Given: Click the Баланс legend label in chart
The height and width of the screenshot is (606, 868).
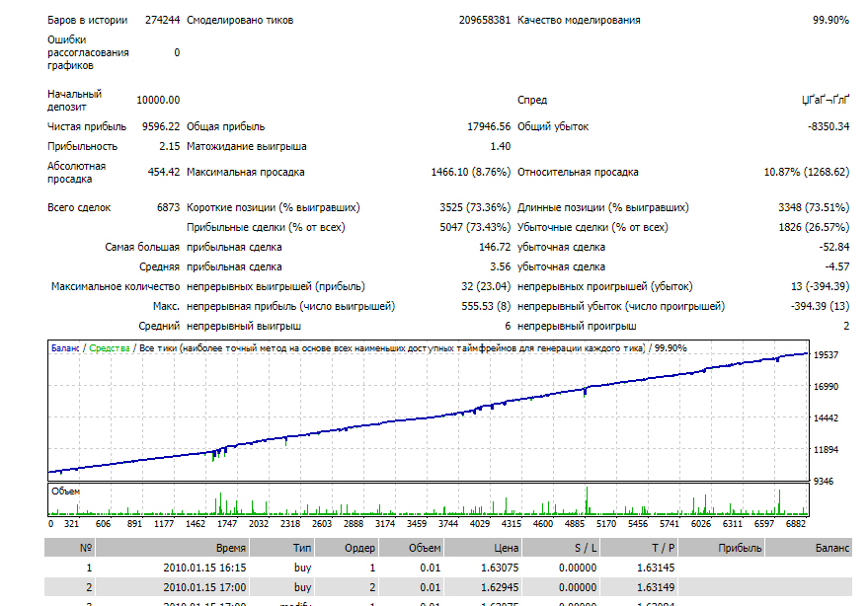Looking at the screenshot, I should (65, 348).
